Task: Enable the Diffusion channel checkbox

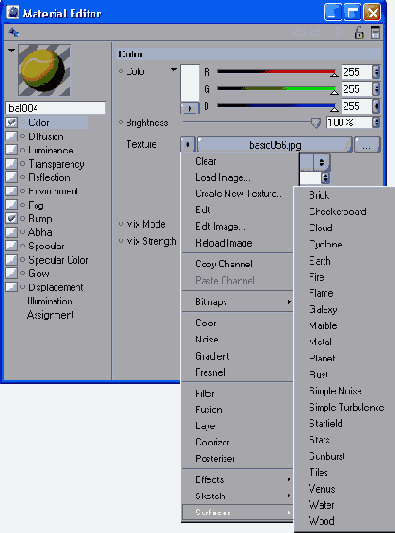Action: [x=11, y=137]
